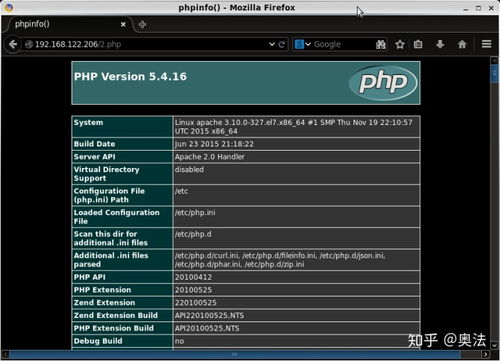Click the 'PHP API' label
The image size is (500, 361).
click(x=89, y=277)
